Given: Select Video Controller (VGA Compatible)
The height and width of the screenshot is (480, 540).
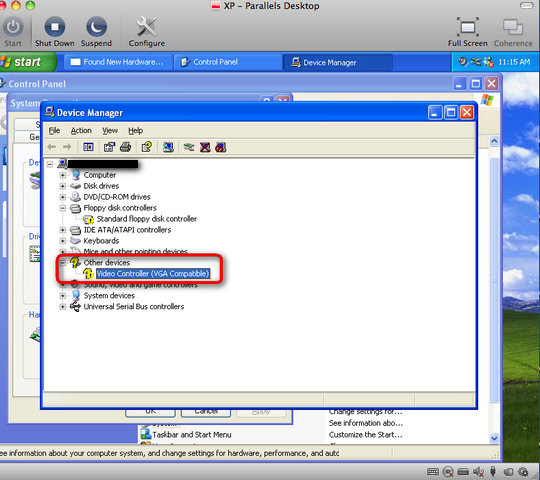Looking at the screenshot, I should click(153, 274).
